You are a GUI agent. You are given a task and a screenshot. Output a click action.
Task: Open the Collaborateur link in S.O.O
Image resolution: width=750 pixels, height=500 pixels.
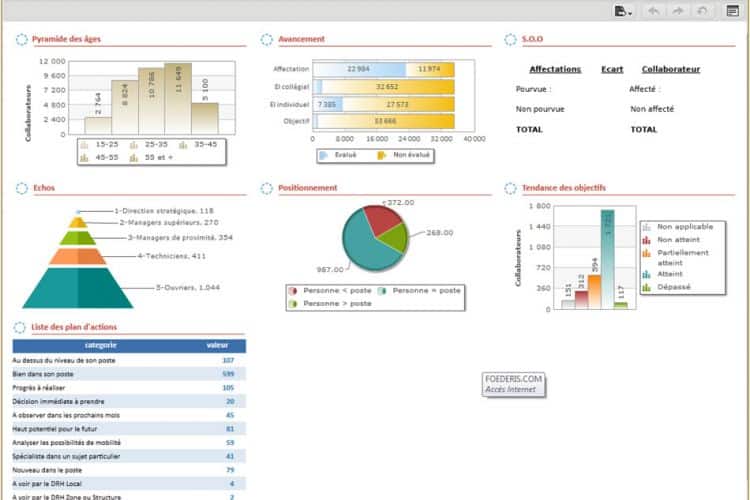pos(671,69)
